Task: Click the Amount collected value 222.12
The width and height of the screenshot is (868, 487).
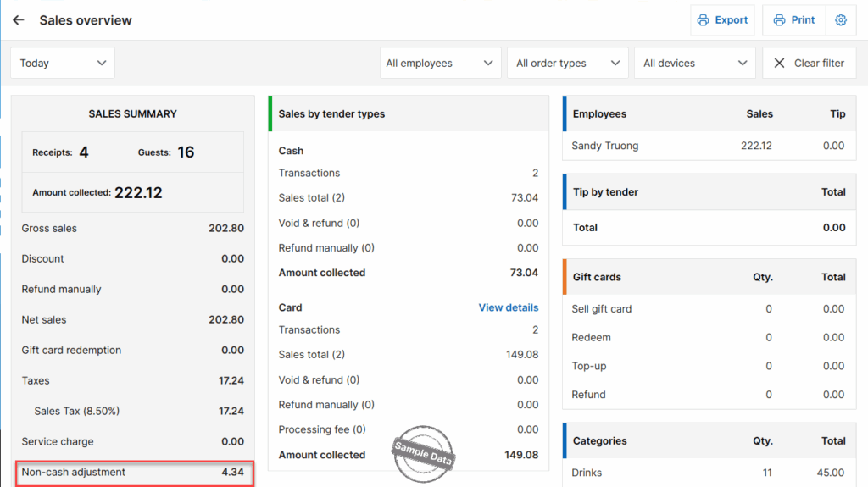Action: point(138,192)
